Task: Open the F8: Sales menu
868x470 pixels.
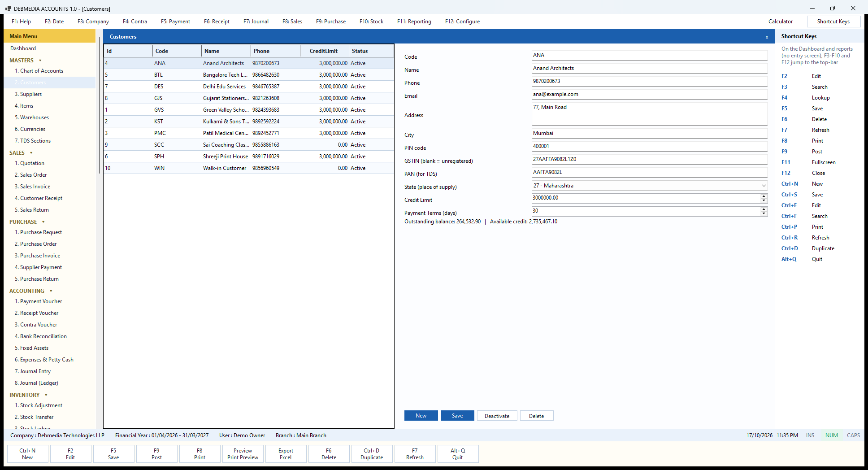Action: click(x=292, y=22)
